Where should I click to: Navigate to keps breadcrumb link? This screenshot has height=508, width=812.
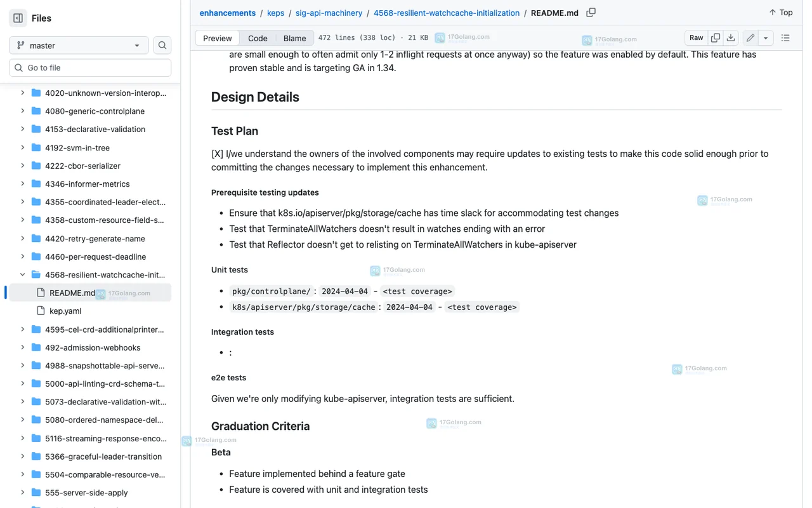275,13
